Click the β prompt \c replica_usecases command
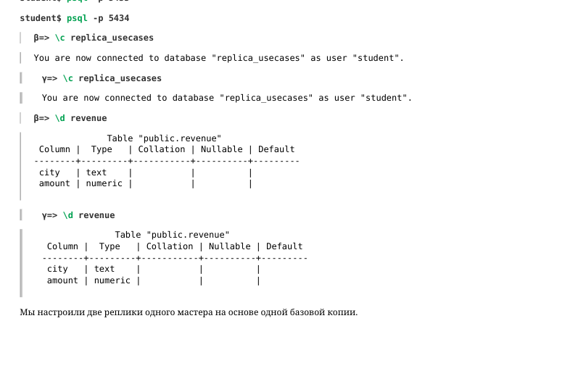This screenshot has height=392, width=586. 94,38
